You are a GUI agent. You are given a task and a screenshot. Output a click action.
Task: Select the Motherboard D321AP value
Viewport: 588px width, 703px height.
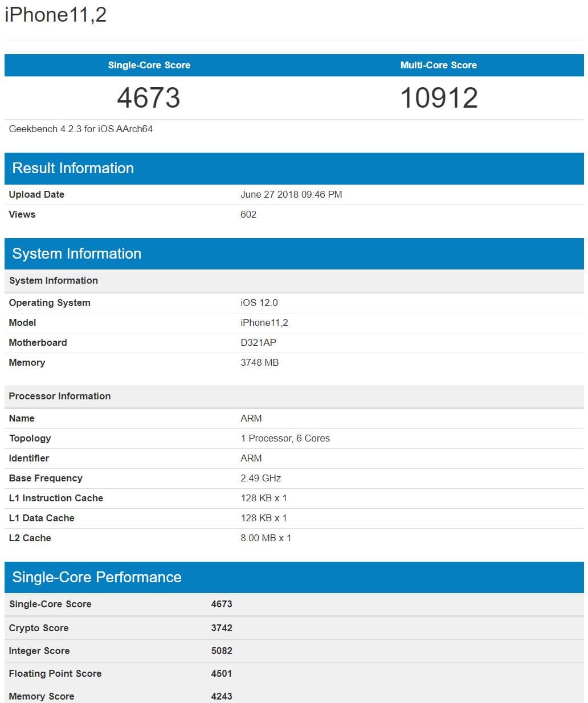tap(259, 342)
